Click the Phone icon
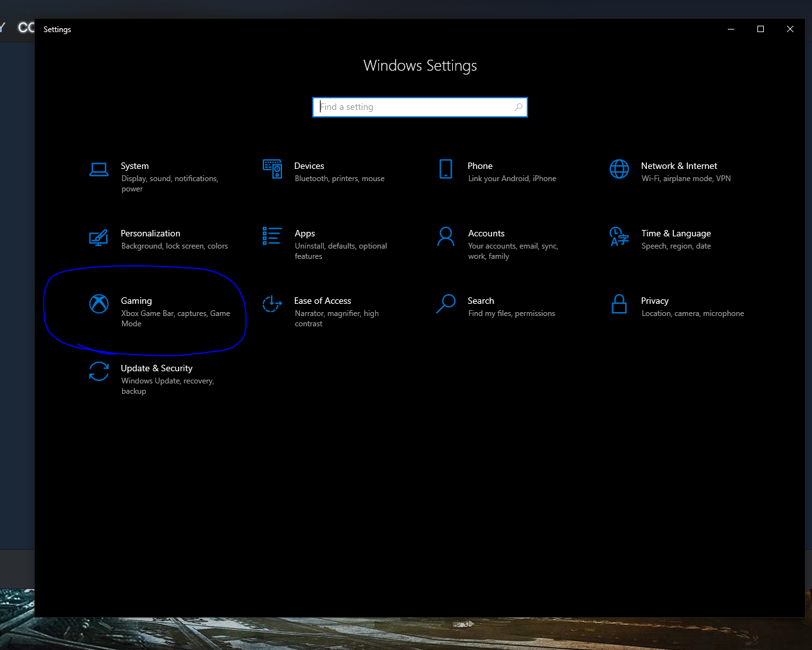The height and width of the screenshot is (650, 812). point(446,169)
